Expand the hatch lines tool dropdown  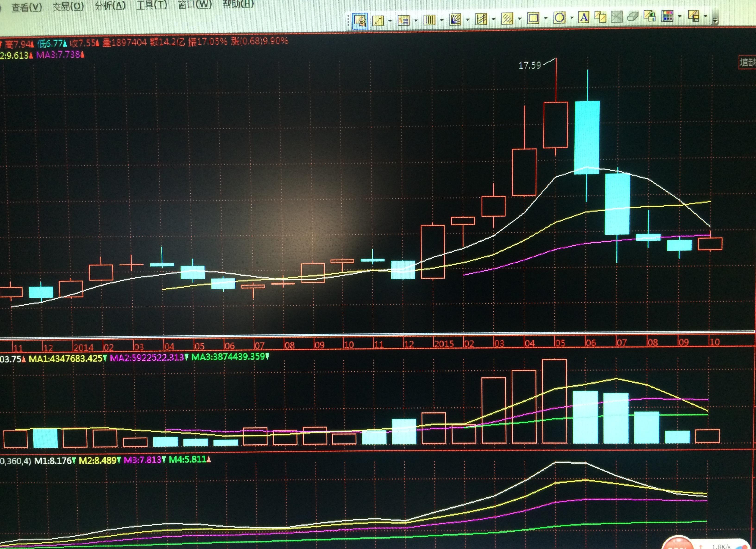pos(519,18)
